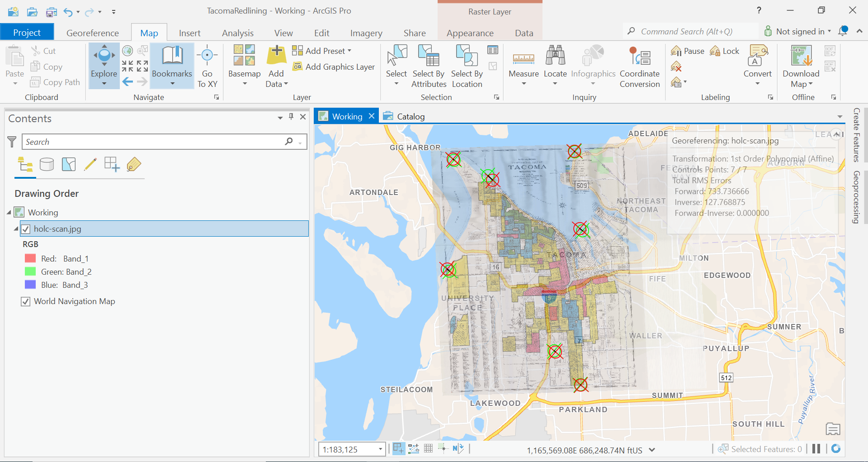This screenshot has width=868, height=462.
Task: Click the notifications bell icon
Action: pos(843,31)
